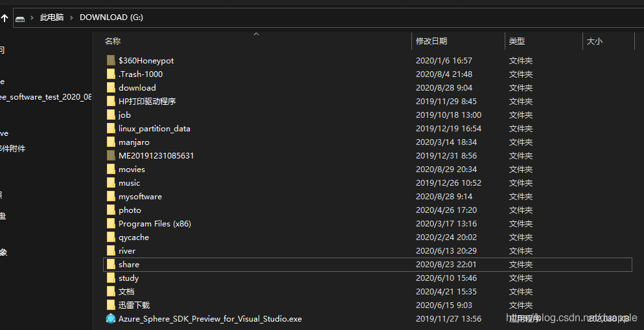Viewport: 644px width, 330px height.
Task: Select the HP打印驱动程序 name
Action: tap(147, 101)
